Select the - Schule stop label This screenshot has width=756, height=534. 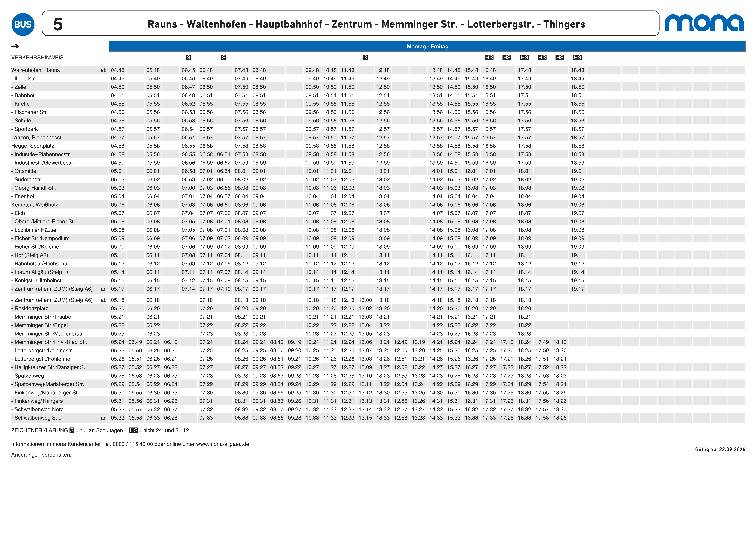pos(21,121)
